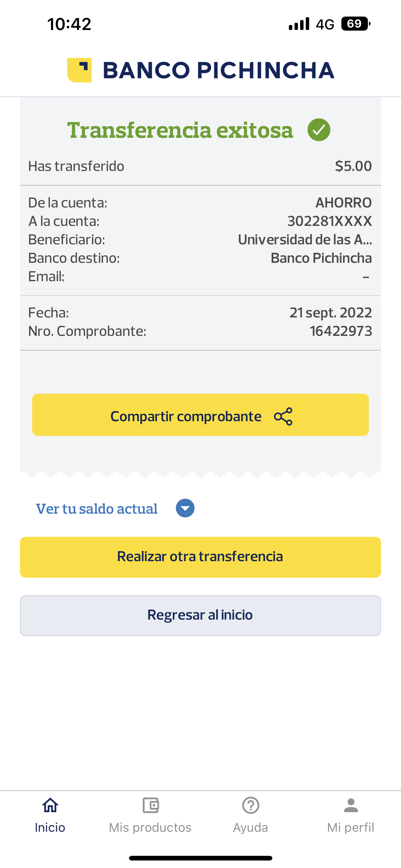Tap the Mi perfil person icon
Screen dimensions: 401x868
[351, 806]
